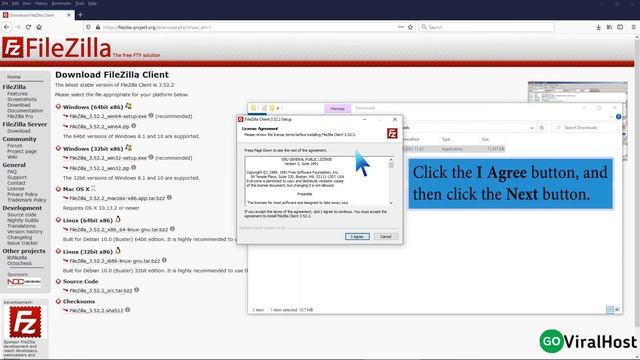Download FileZilla_3.52.2_win32-setup.exe

(108, 158)
